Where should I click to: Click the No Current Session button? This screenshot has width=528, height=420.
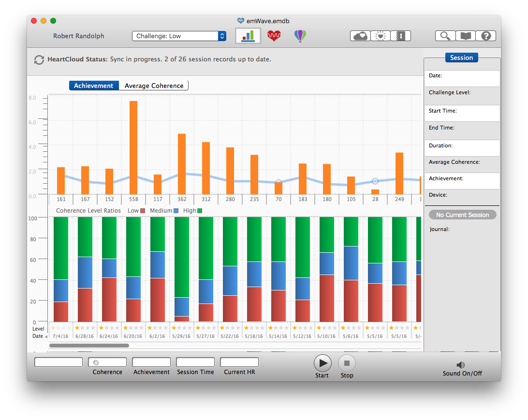click(462, 214)
